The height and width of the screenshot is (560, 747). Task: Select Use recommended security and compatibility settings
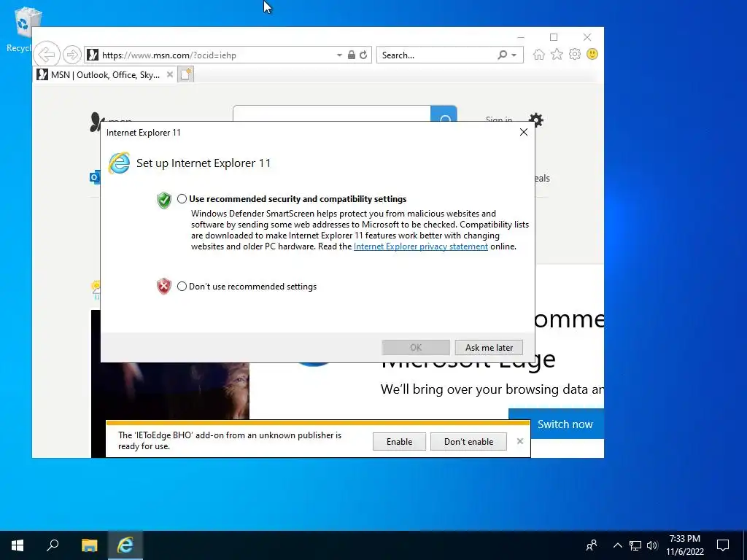click(182, 198)
